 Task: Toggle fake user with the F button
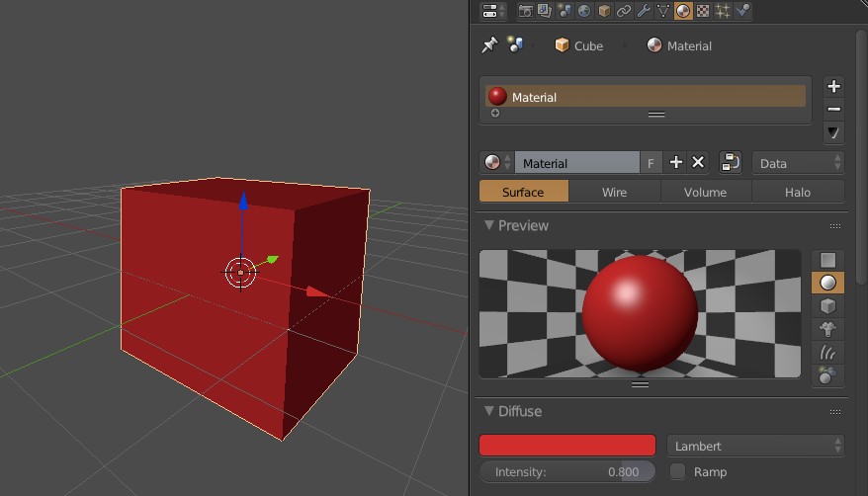pos(651,163)
